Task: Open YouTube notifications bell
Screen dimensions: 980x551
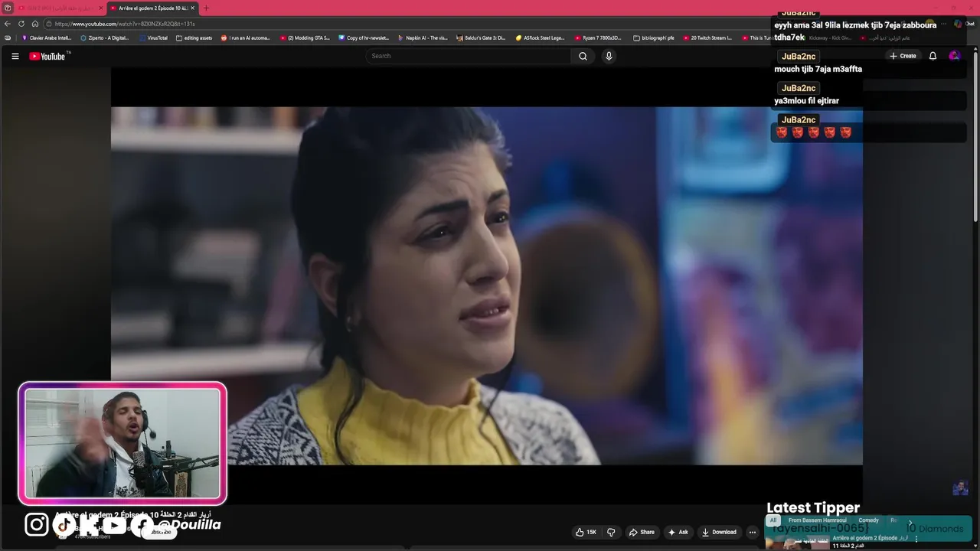Action: 933,56
